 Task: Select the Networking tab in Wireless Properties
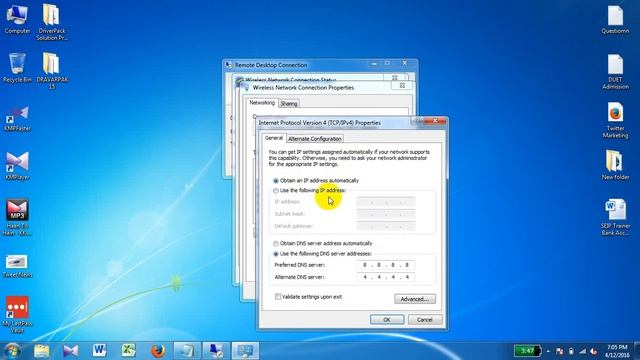tap(262, 103)
